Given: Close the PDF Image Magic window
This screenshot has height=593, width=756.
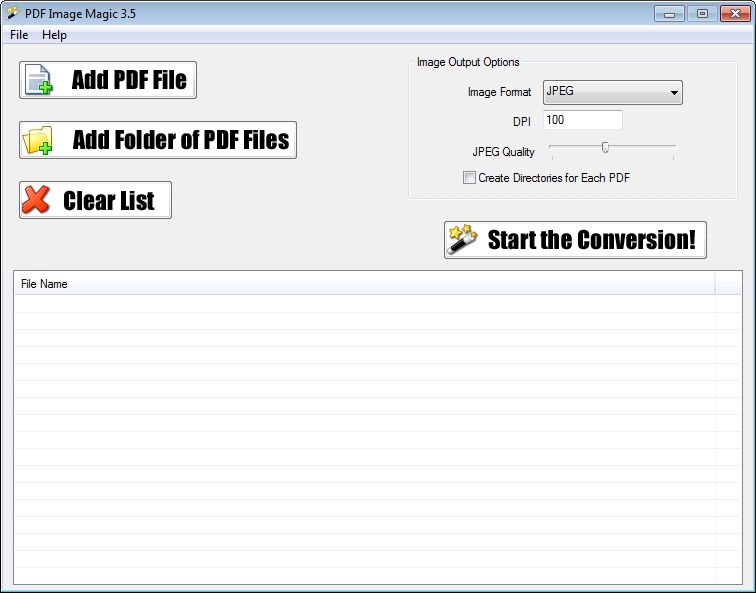Looking at the screenshot, I should (735, 13).
